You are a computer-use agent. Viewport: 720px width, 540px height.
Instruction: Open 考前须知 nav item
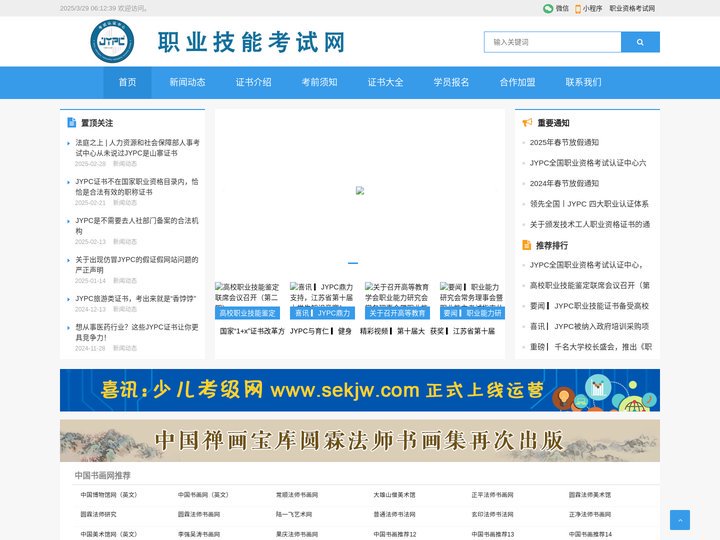[x=320, y=82]
